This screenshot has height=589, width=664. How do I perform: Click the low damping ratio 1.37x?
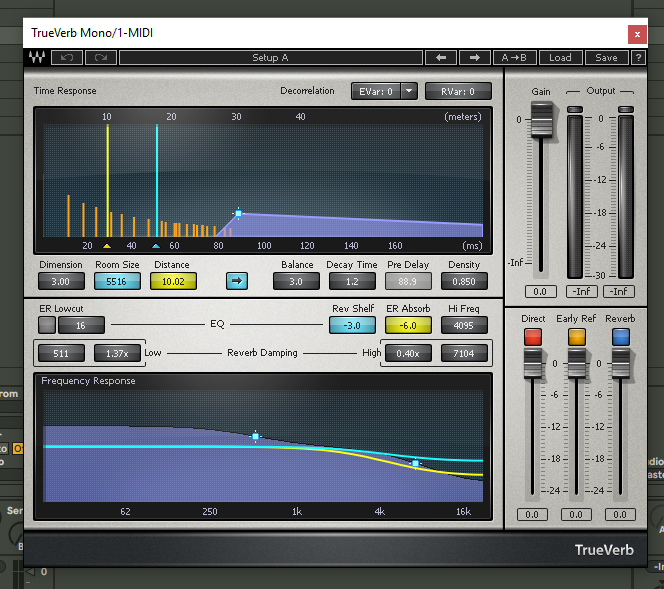click(x=117, y=353)
